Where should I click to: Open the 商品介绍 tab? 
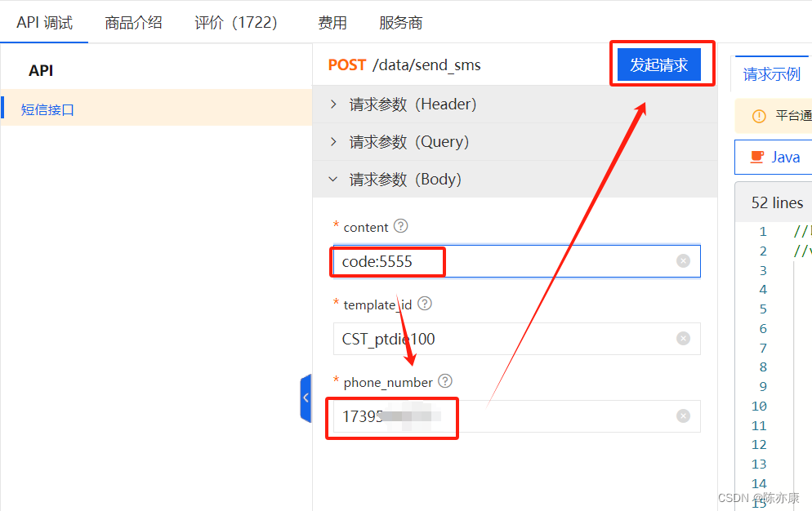[x=133, y=23]
